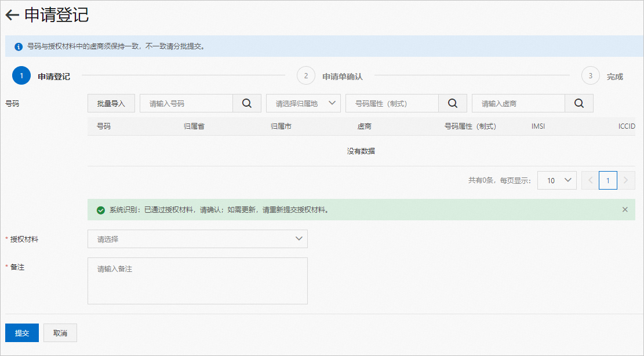Click the info icon on the blue notice banner
Screen dimensions: 644x356
[x=18, y=46]
